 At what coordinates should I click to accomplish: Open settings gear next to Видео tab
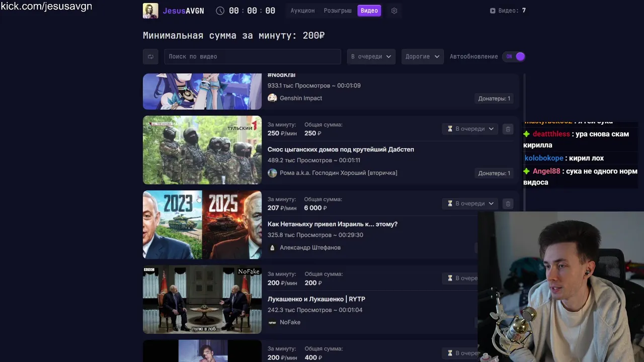click(394, 11)
